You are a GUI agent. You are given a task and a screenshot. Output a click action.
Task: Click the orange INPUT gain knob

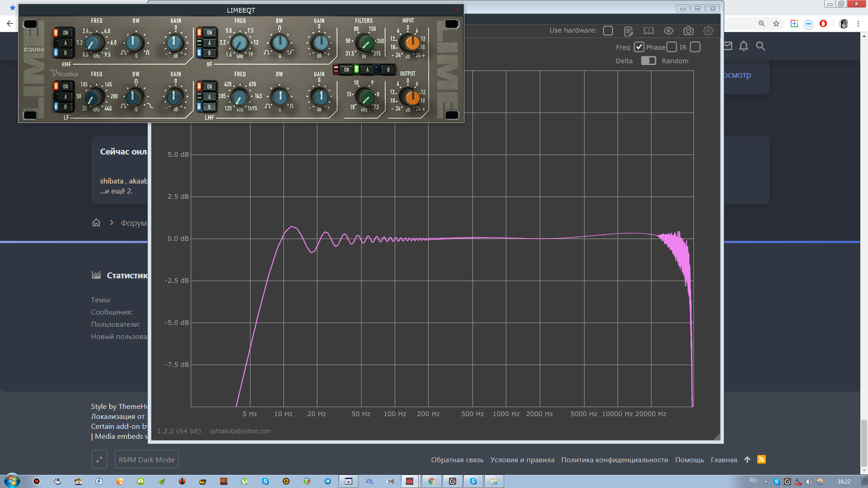tap(412, 43)
